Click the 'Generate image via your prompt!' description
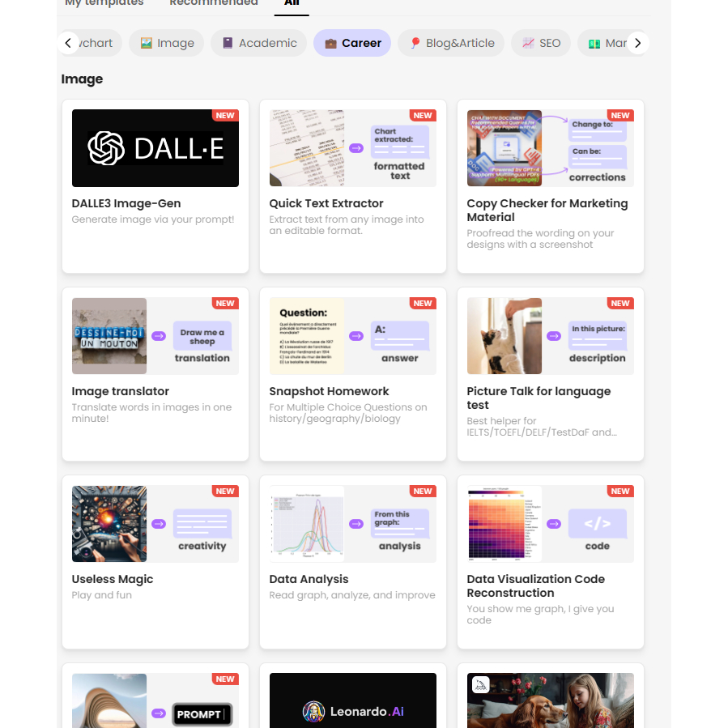 coord(153,219)
